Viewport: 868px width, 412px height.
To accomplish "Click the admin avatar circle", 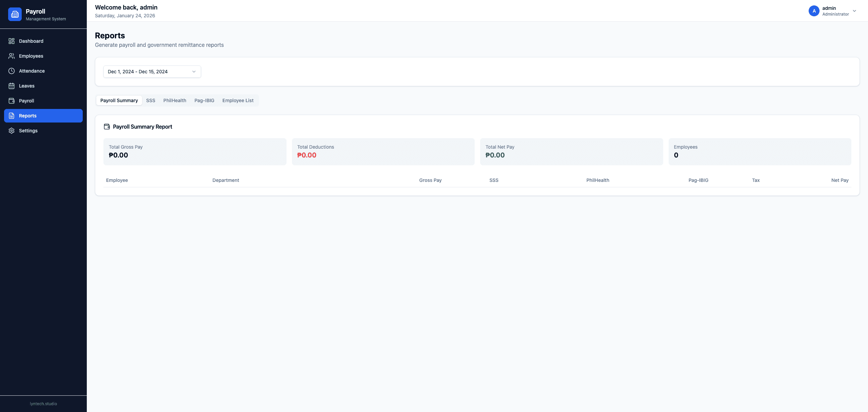I will [814, 11].
